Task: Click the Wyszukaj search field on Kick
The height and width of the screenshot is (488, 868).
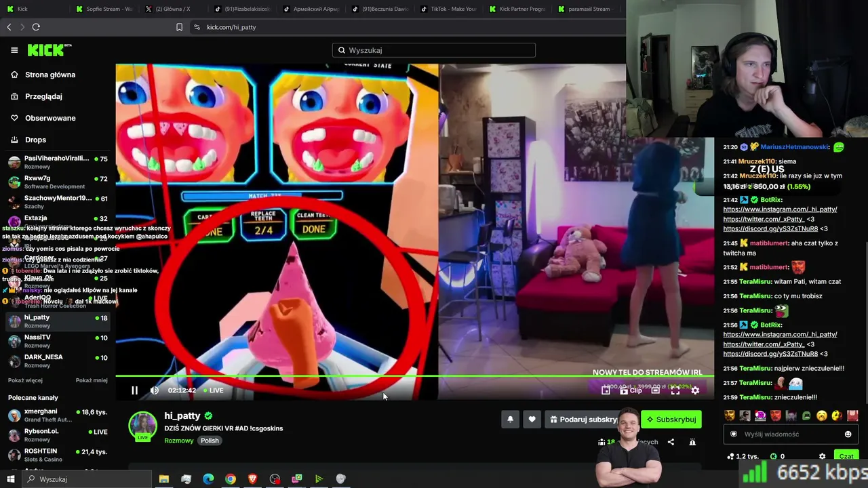Action: click(x=434, y=50)
